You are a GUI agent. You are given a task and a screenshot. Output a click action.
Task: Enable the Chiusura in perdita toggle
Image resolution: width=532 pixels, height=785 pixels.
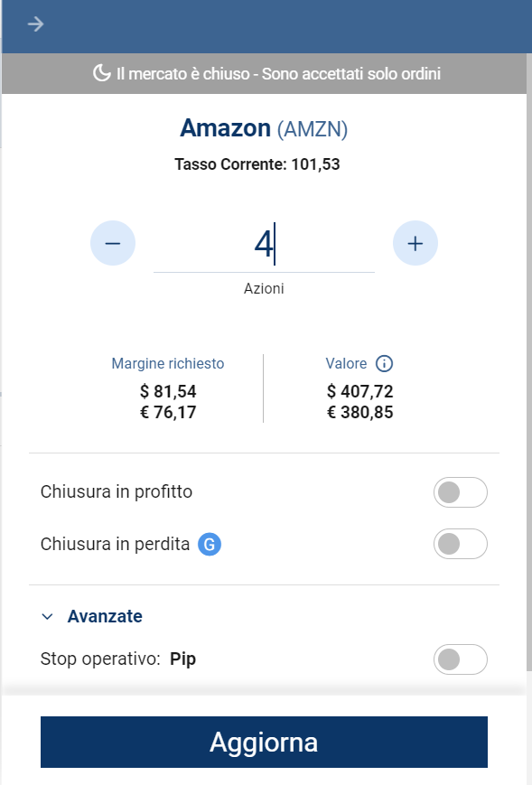pos(460,544)
